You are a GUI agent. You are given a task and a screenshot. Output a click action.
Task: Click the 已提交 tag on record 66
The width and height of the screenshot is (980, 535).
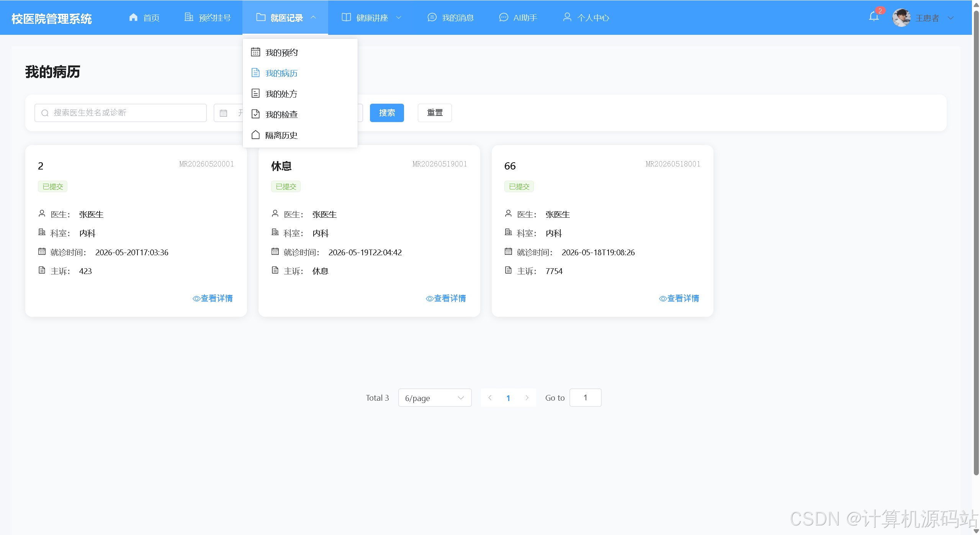(519, 186)
